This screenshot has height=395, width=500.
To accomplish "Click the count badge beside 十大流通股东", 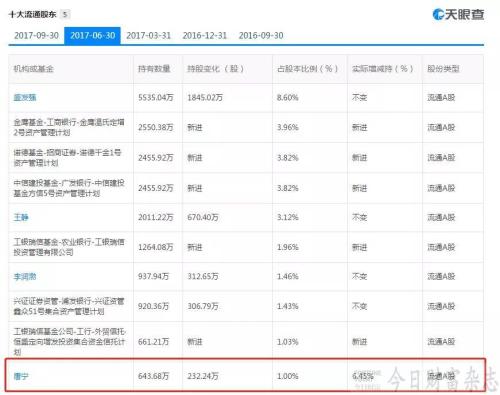I will coord(65,14).
